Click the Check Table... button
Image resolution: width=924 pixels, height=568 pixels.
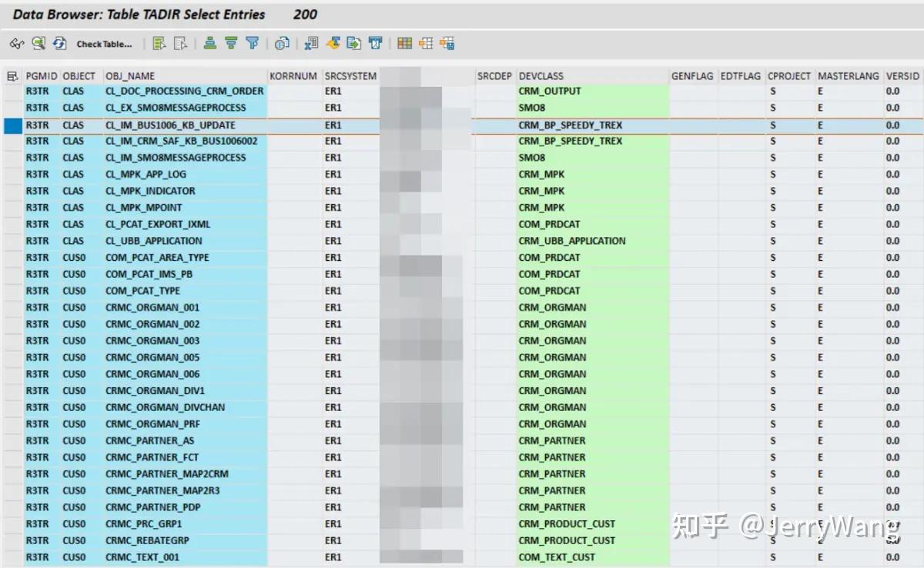tap(105, 43)
